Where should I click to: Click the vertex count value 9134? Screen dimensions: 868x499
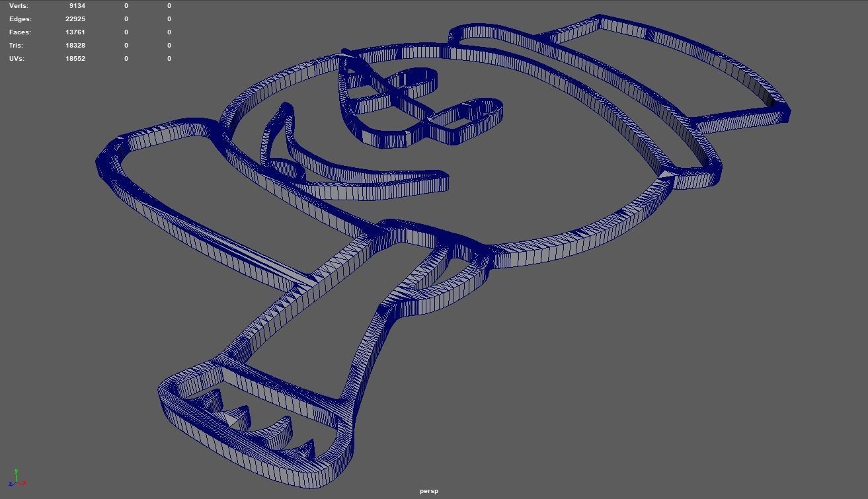click(77, 6)
